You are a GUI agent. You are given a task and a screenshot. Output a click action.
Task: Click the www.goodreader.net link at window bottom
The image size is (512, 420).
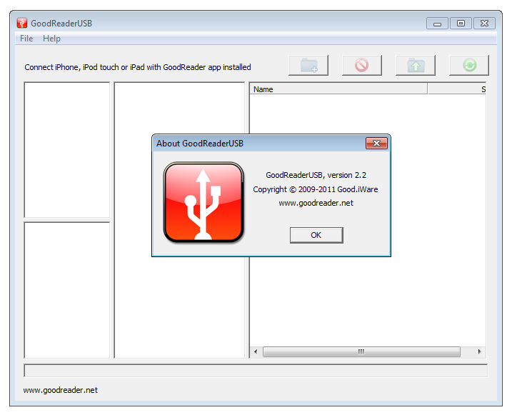click(x=61, y=390)
